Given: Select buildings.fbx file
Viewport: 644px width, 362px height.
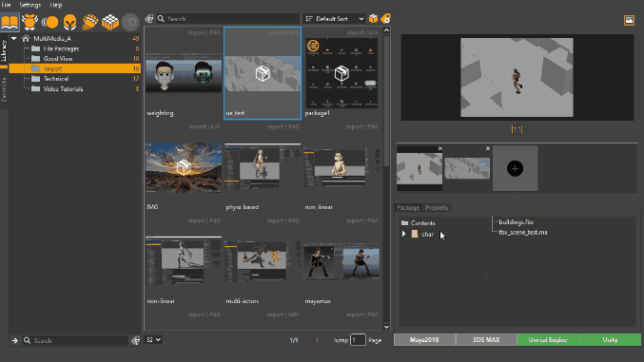Looking at the screenshot, I should click(x=516, y=222).
